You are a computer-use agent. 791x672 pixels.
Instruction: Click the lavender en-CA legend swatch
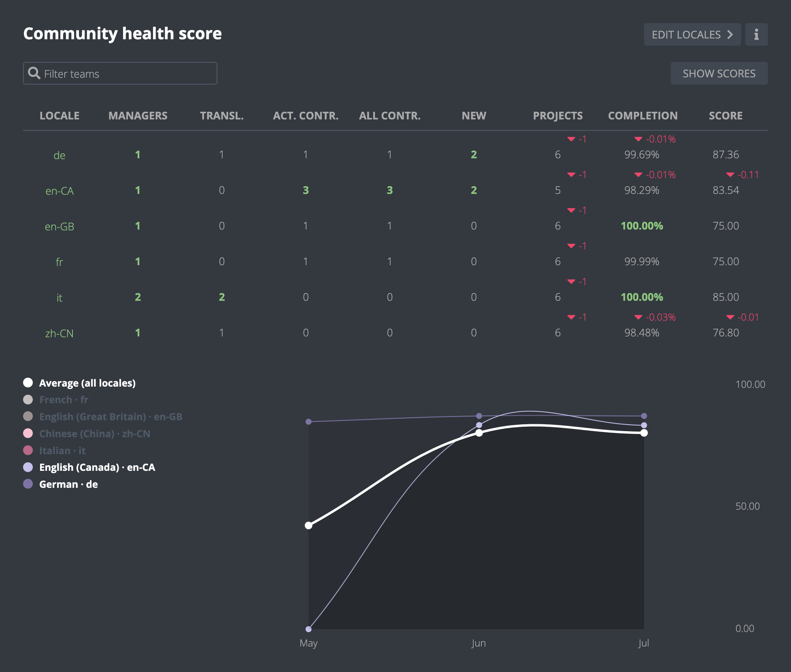click(x=28, y=467)
